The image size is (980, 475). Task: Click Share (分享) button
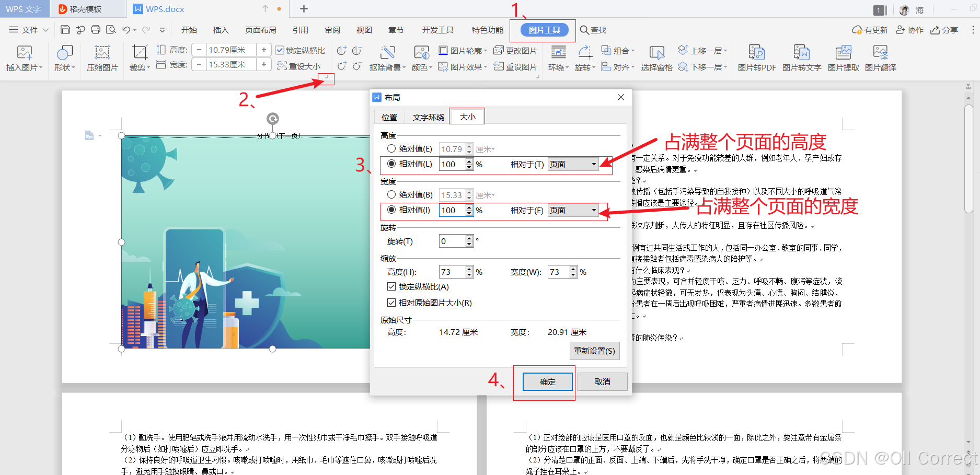944,30
